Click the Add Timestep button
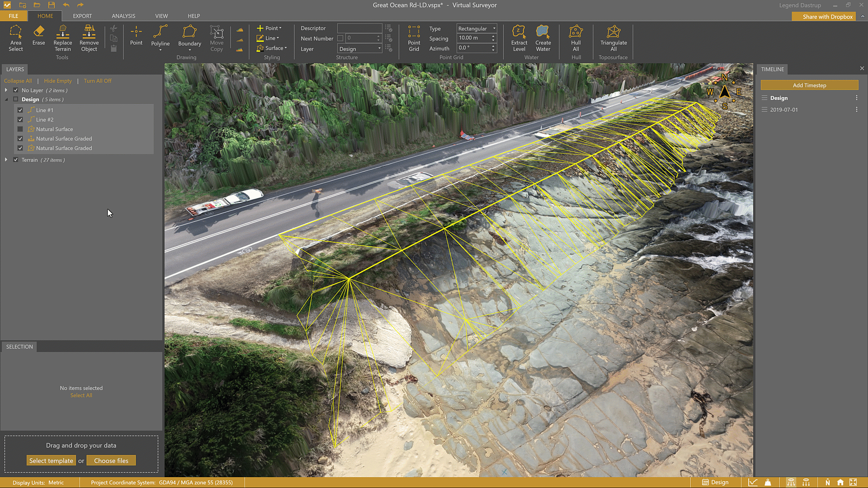The height and width of the screenshot is (488, 868). pyautogui.click(x=809, y=85)
